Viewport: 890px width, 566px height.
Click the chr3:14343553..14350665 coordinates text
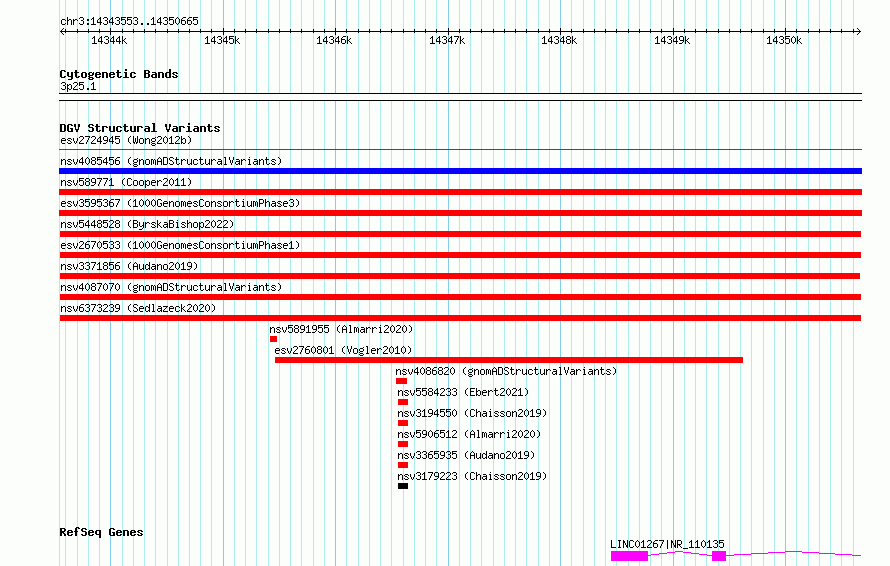pos(129,22)
